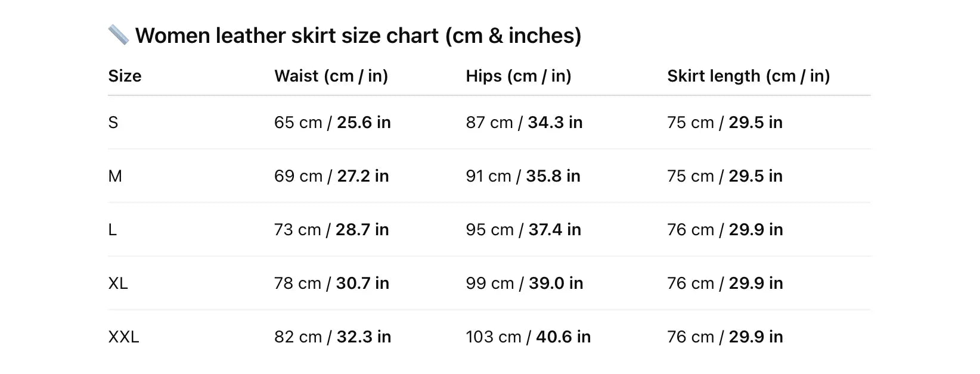Select the 99 cm / 39.0 in hips value

point(524,283)
